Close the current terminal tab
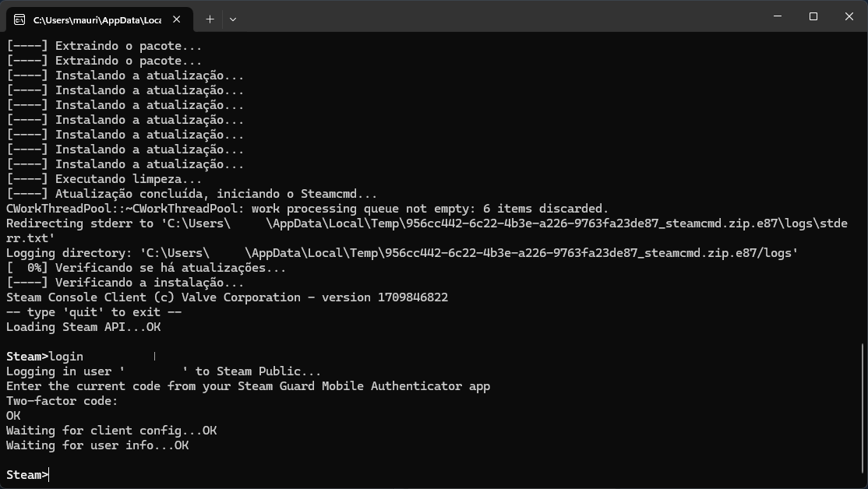The image size is (868, 489). coord(178,19)
